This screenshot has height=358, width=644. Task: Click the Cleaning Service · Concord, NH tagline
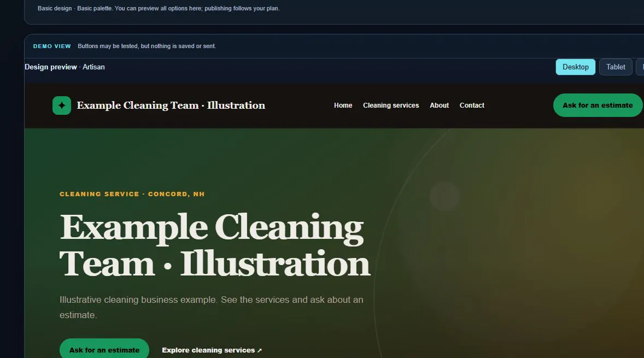pos(132,194)
